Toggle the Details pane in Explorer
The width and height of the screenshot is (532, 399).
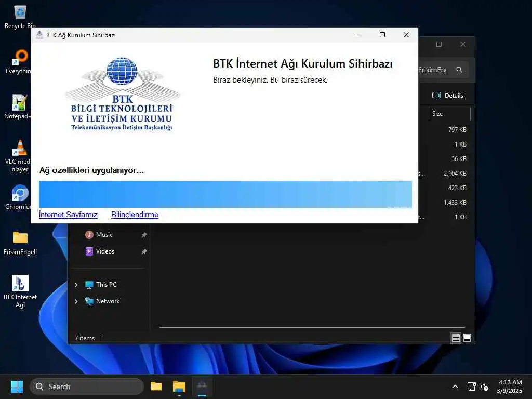pyautogui.click(x=448, y=96)
